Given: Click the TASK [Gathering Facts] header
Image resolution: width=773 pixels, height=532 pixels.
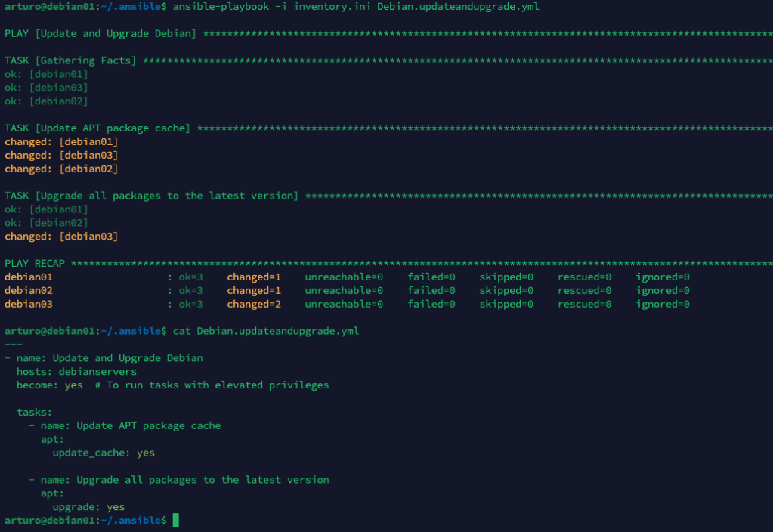Looking at the screenshot, I should (x=70, y=60).
